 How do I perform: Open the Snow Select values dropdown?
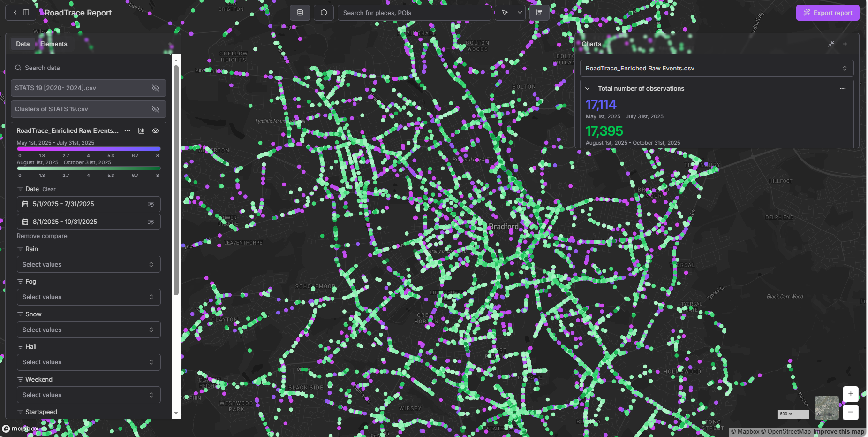tap(89, 330)
